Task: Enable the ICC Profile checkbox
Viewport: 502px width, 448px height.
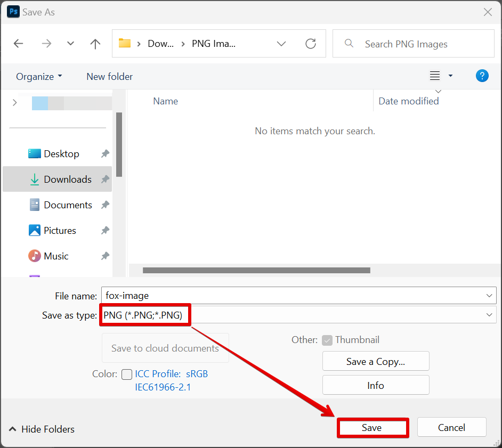Action: 127,374
